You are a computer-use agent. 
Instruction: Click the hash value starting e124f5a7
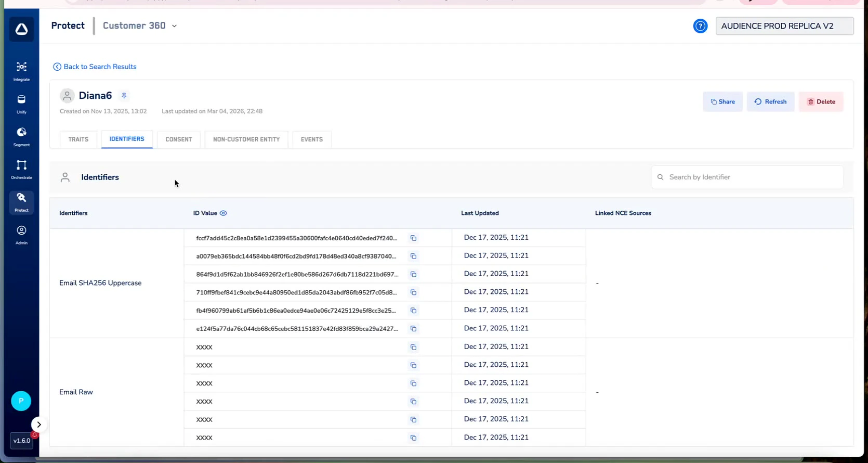coord(297,329)
